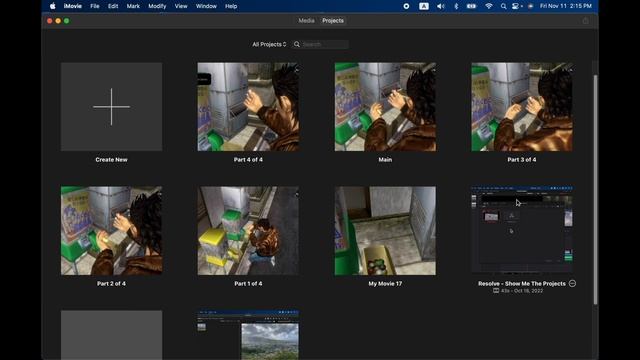Click the project Search field

[320, 44]
